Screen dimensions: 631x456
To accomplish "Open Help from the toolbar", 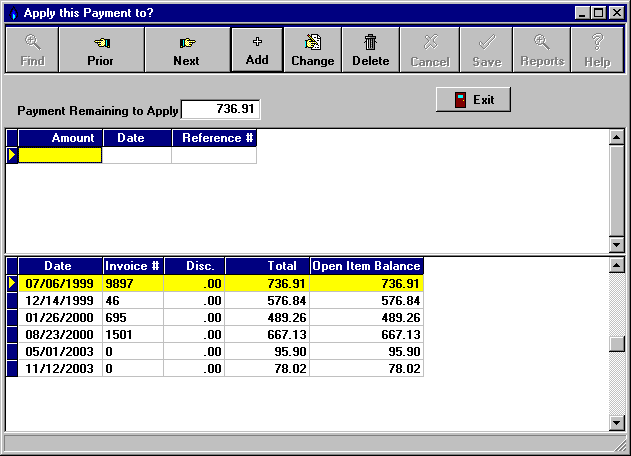I will (x=597, y=49).
